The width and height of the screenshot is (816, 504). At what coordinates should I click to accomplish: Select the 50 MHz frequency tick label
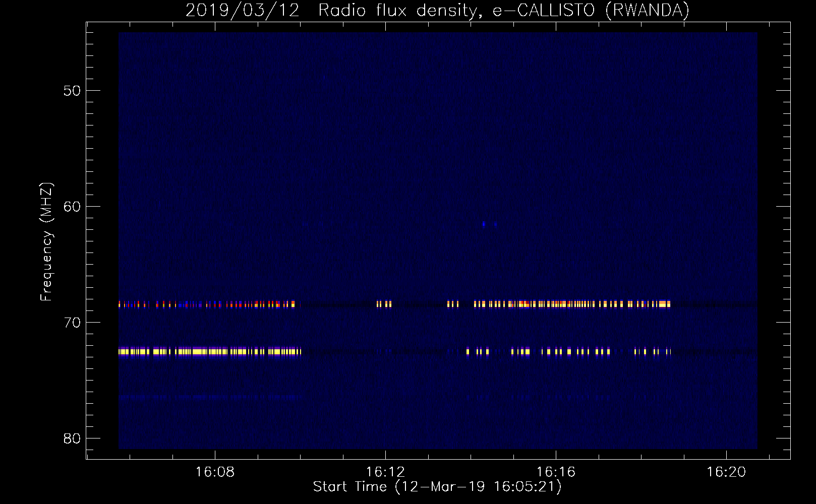click(72, 91)
